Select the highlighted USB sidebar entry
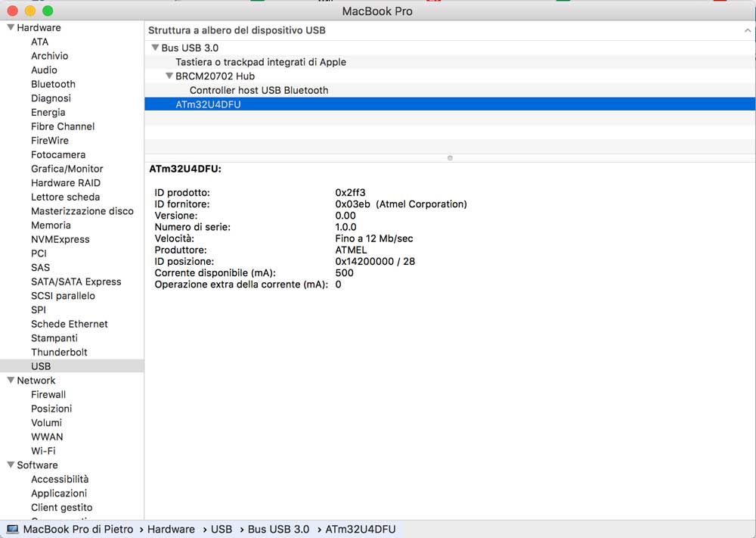Screen dimensions: 756x538 click(72, 366)
